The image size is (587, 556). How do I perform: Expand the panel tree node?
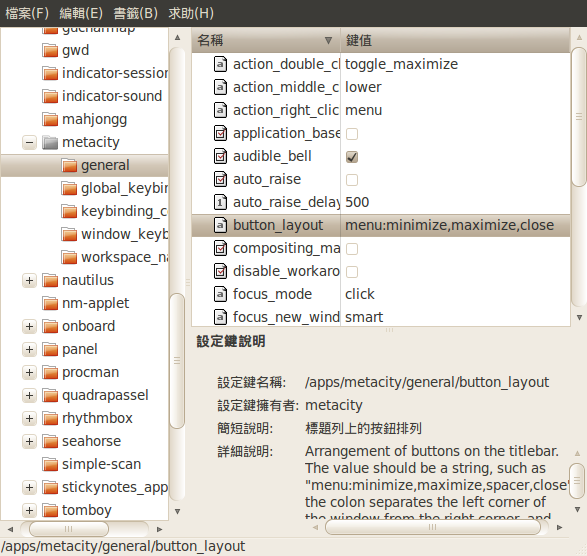tap(29, 349)
